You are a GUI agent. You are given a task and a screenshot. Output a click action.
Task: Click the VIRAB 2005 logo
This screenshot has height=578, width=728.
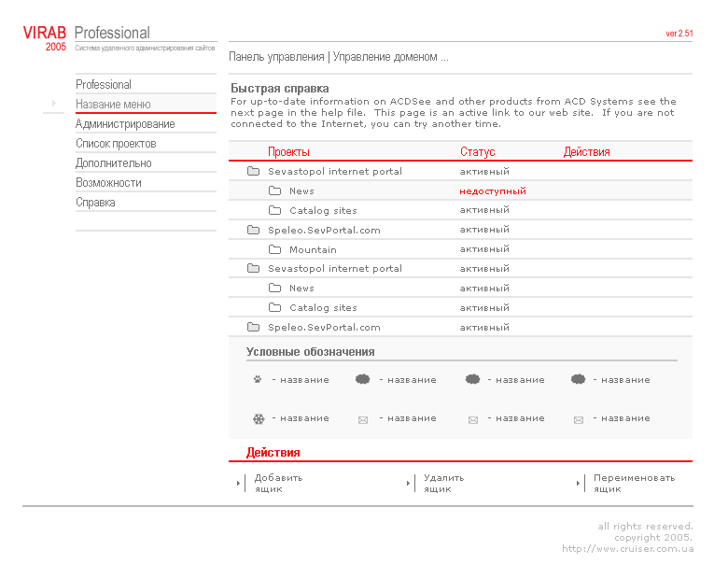[45, 38]
